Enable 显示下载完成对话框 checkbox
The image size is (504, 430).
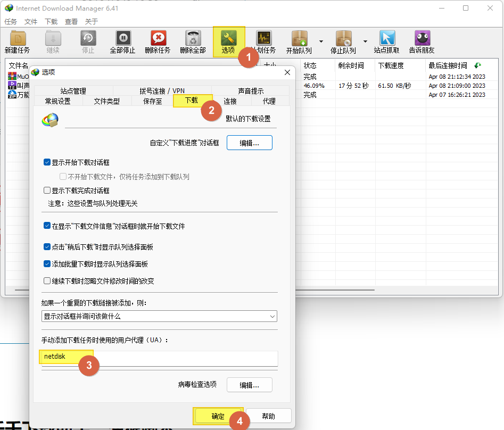47,191
